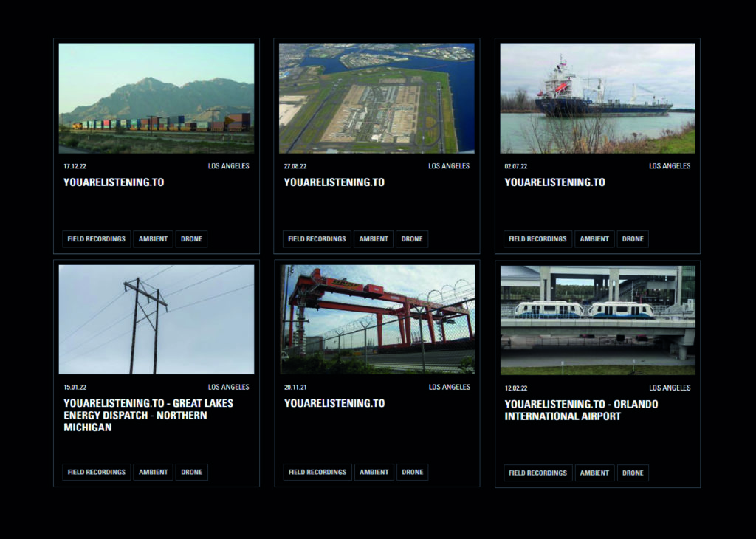756x539 pixels.
Task: Click Ambient tag on Orlando Airport card
Action: pyautogui.click(x=594, y=473)
